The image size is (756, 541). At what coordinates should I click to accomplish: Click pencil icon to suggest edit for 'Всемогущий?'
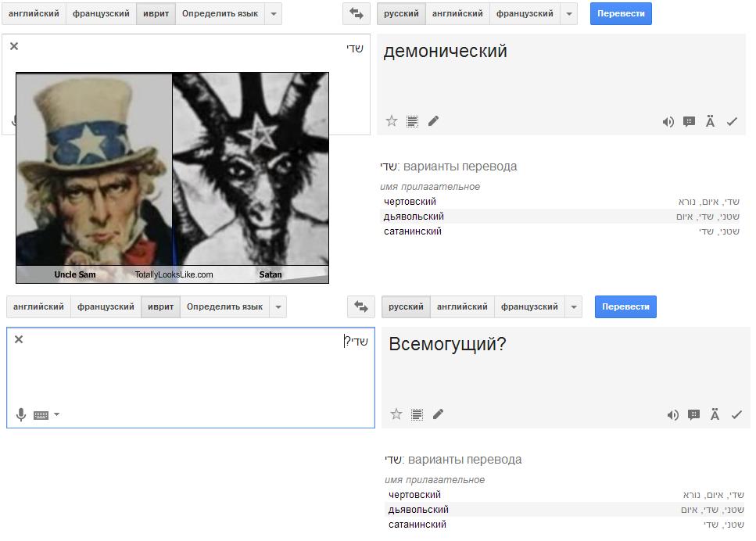pos(439,414)
